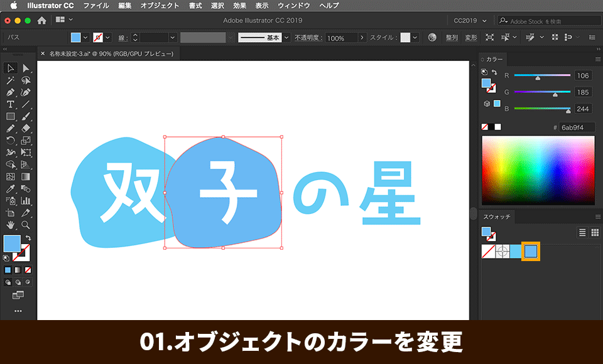
Task: Select the Direct Selection tool
Action: tap(26, 68)
